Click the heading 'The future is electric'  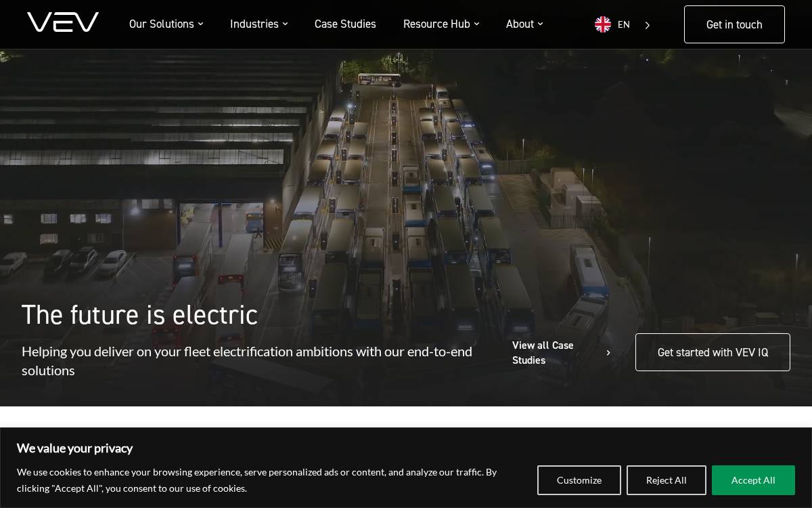point(139,315)
